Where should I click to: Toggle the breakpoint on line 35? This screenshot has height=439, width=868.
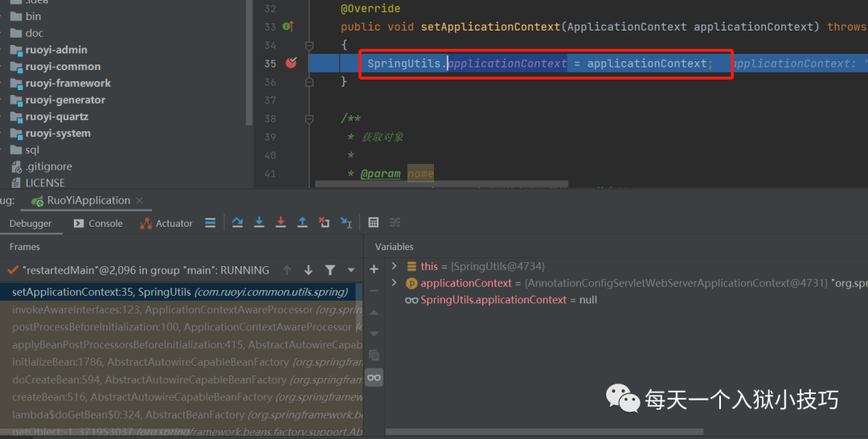click(291, 64)
